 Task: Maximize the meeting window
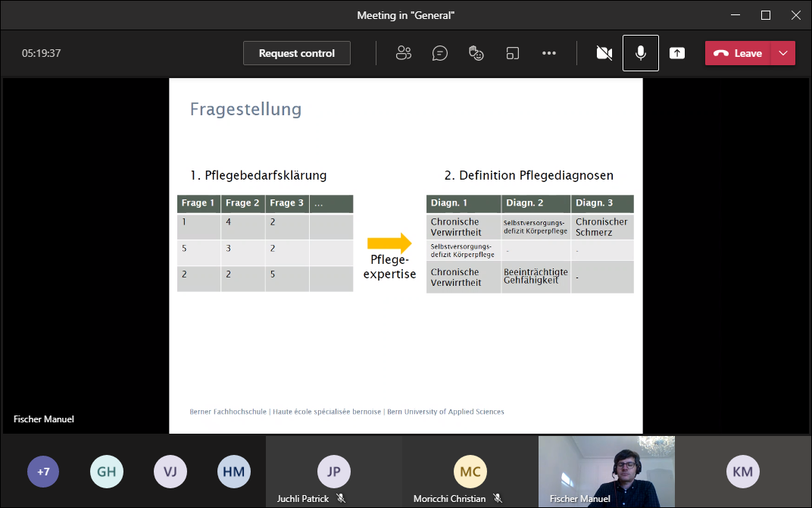(766, 15)
